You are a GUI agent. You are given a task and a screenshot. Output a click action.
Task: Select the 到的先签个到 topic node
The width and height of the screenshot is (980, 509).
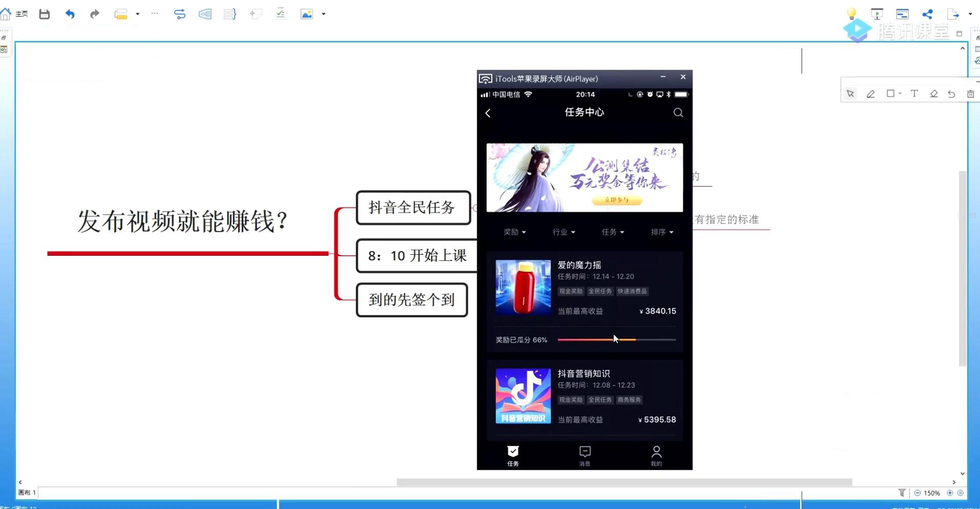412,300
